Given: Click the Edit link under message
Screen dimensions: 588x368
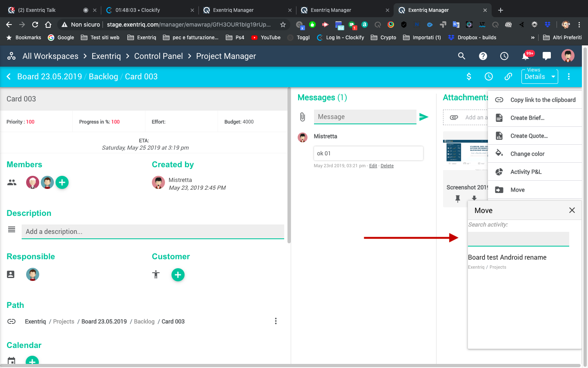Looking at the screenshot, I should (x=373, y=166).
